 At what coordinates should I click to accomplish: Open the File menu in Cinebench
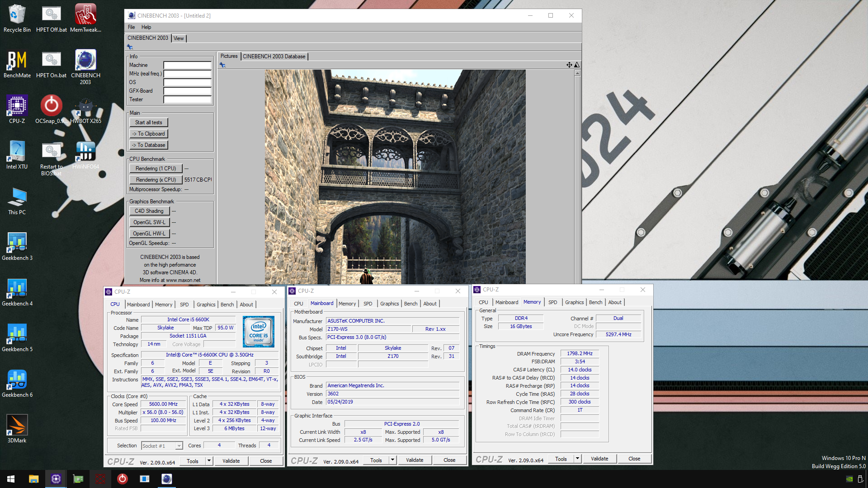click(131, 27)
